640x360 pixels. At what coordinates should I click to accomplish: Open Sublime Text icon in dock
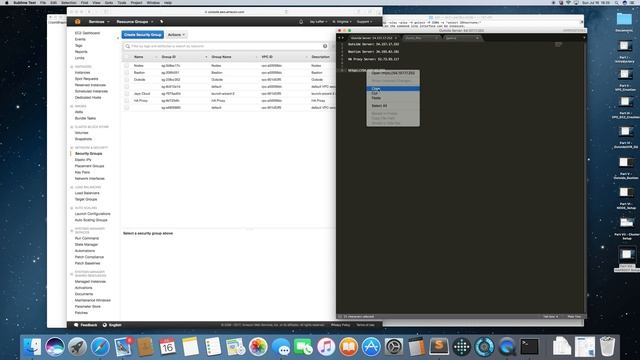coord(439,347)
